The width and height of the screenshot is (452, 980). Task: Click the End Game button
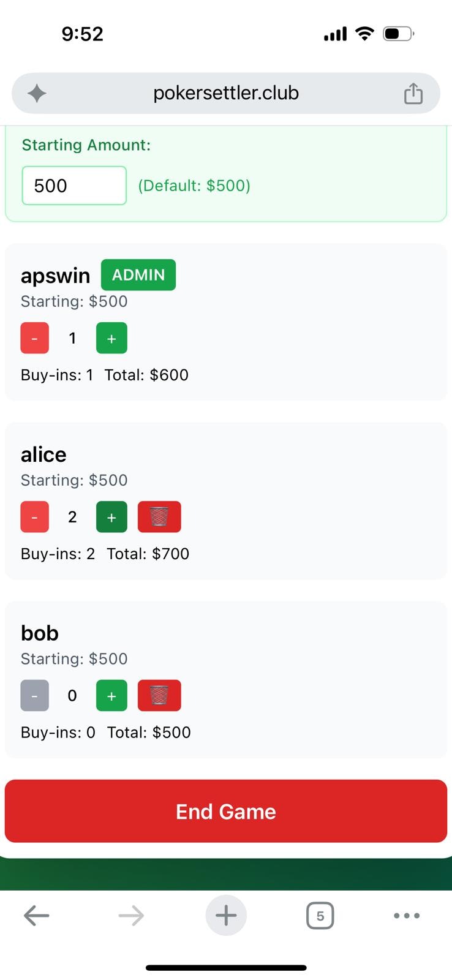click(226, 811)
